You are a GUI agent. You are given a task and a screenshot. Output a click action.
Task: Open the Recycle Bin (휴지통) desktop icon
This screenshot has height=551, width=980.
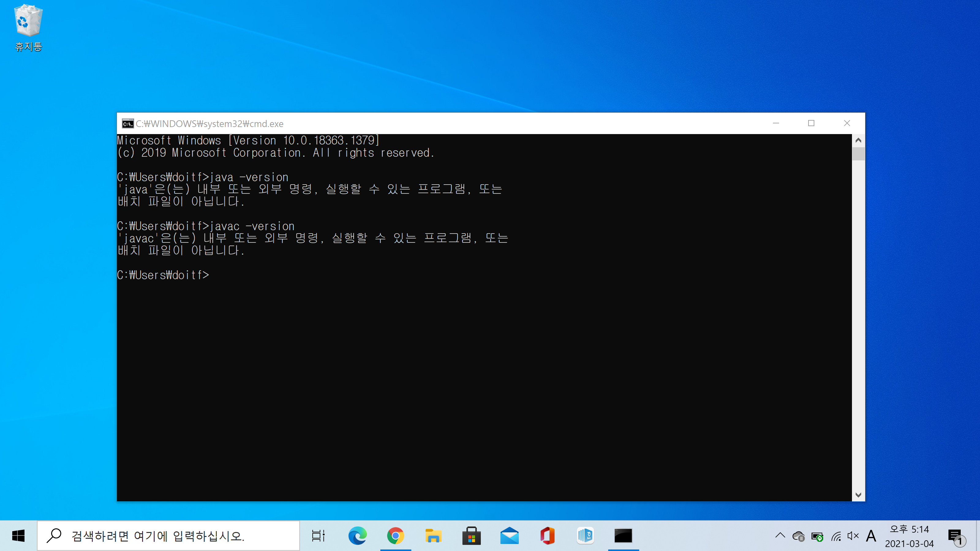click(28, 28)
